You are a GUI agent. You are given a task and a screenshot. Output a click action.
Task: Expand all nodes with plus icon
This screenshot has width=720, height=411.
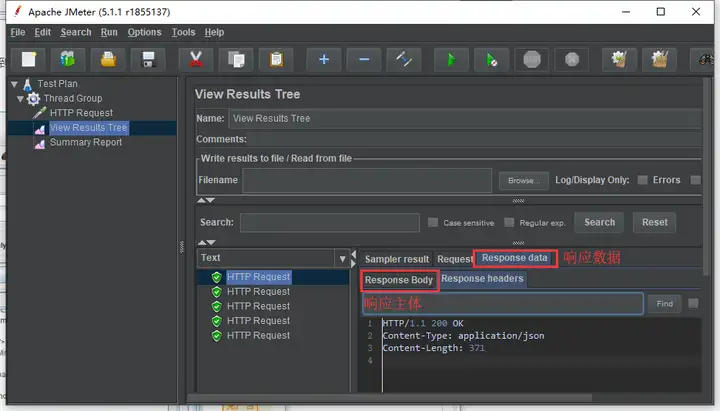pos(324,59)
